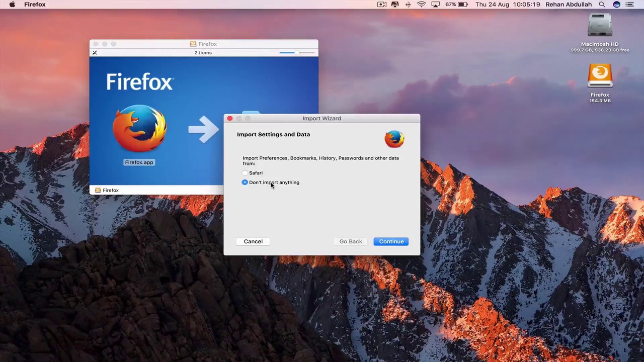The width and height of the screenshot is (644, 362).
Task: Click the disabled Go Back button
Action: [x=351, y=241]
